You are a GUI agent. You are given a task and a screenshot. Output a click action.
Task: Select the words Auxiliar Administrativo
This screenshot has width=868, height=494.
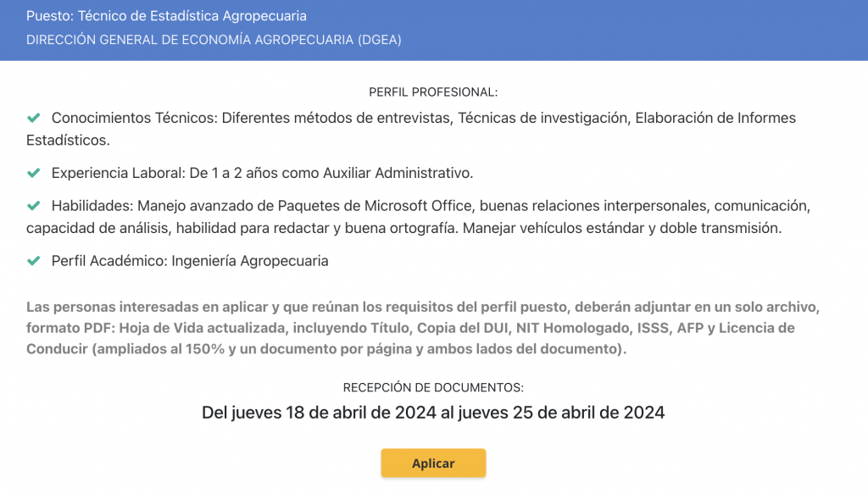point(397,173)
